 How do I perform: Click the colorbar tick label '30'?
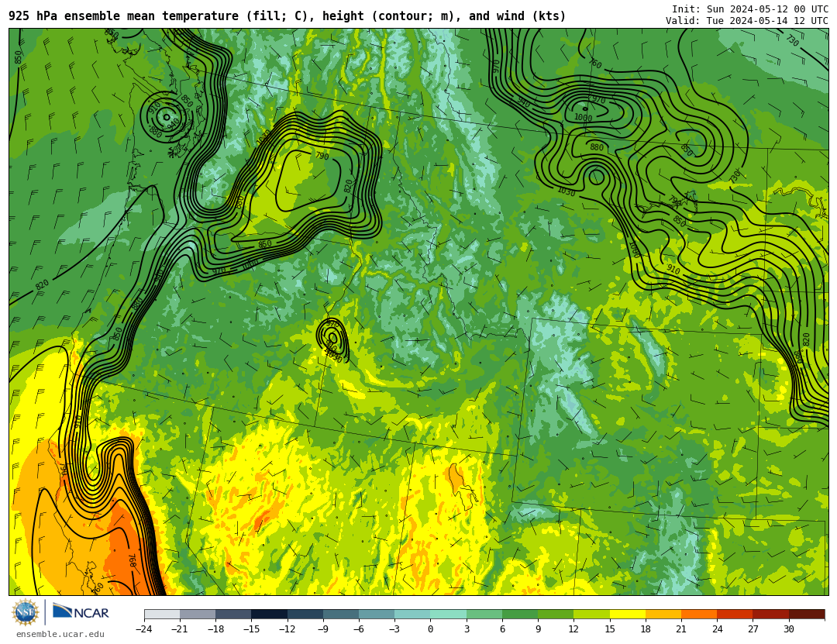(789, 629)
